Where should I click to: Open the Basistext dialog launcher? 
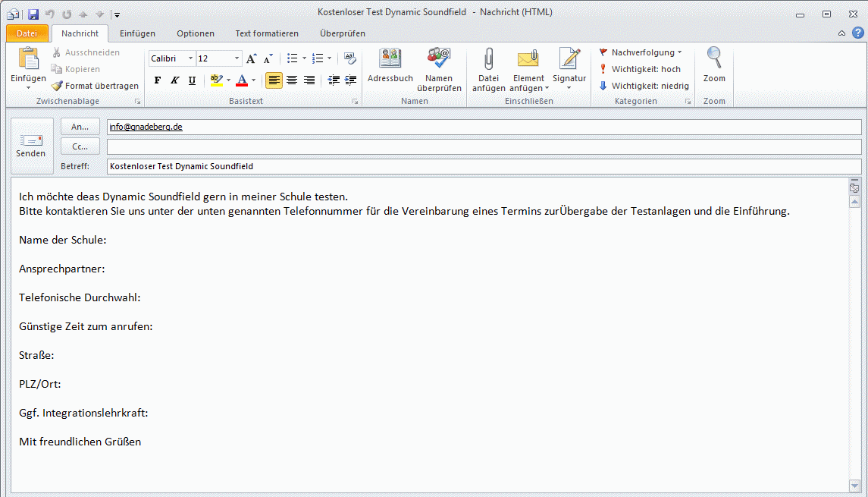355,102
